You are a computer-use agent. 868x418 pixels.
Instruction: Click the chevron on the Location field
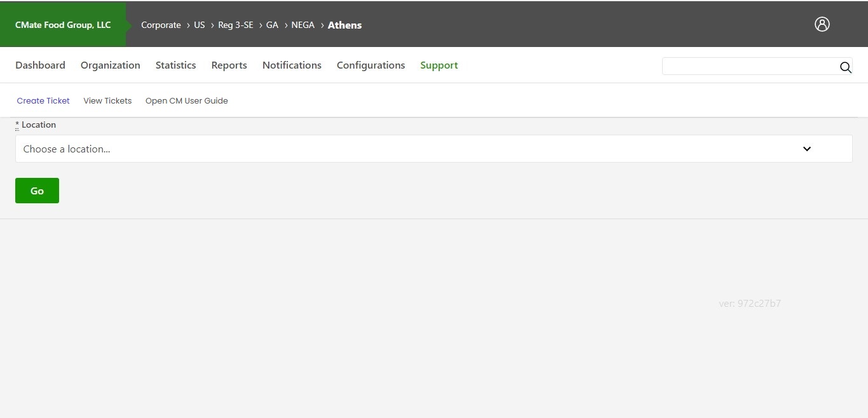tap(806, 149)
